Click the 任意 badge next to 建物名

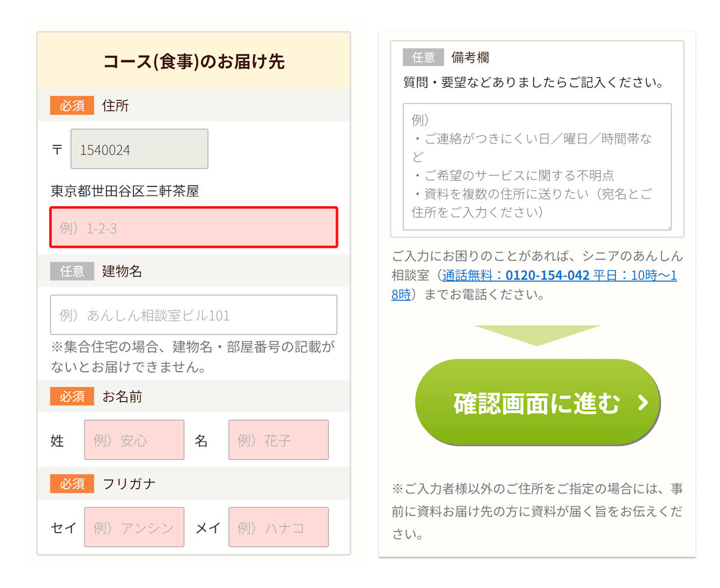tap(71, 271)
